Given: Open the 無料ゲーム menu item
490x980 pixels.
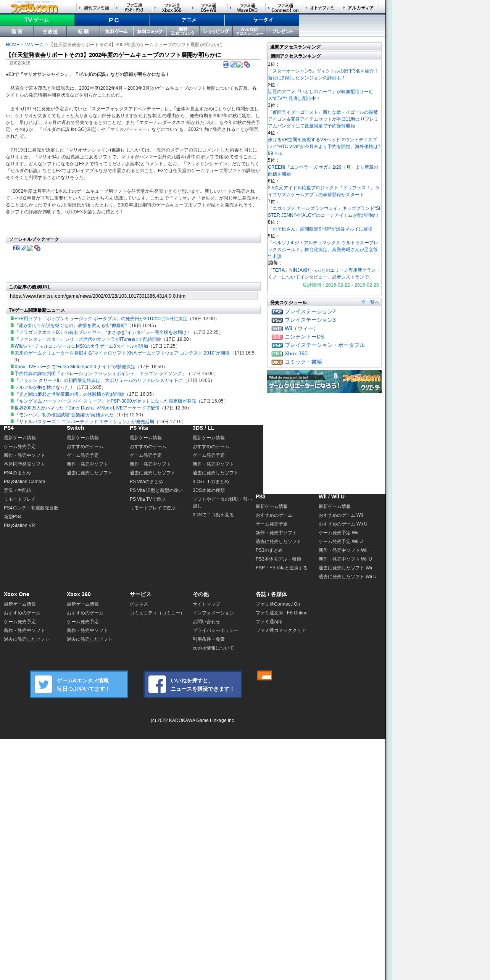Looking at the screenshot, I should [x=116, y=31].
